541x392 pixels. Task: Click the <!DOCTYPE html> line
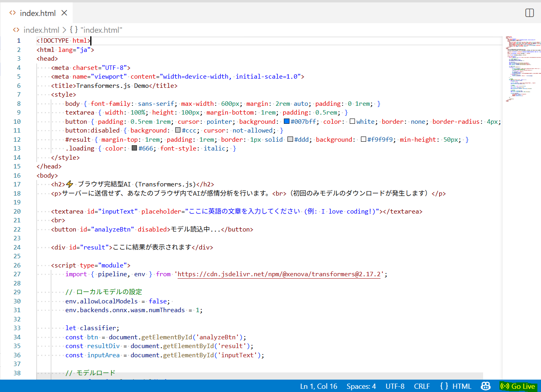click(x=63, y=41)
